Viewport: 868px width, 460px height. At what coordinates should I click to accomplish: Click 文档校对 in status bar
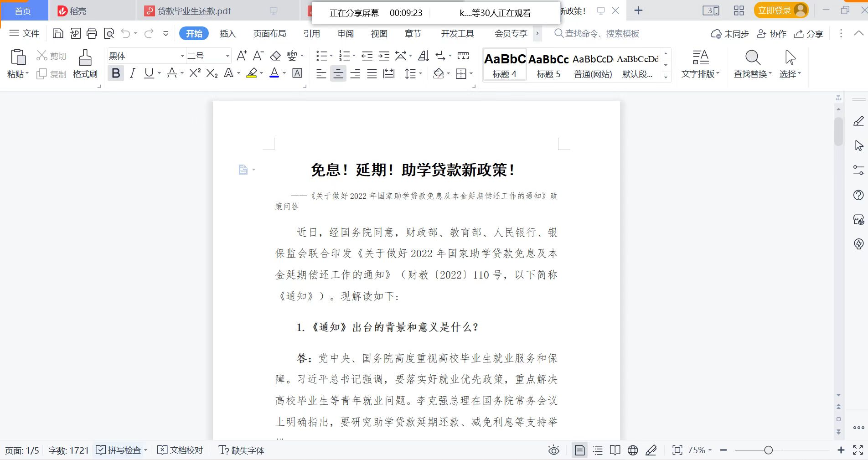(180, 450)
